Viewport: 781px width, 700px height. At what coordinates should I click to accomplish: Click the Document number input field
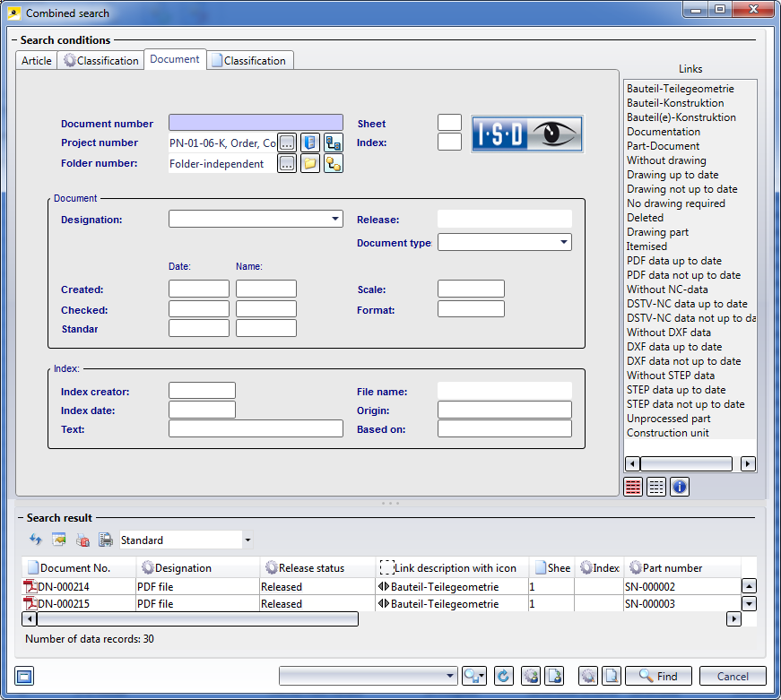tap(256, 123)
